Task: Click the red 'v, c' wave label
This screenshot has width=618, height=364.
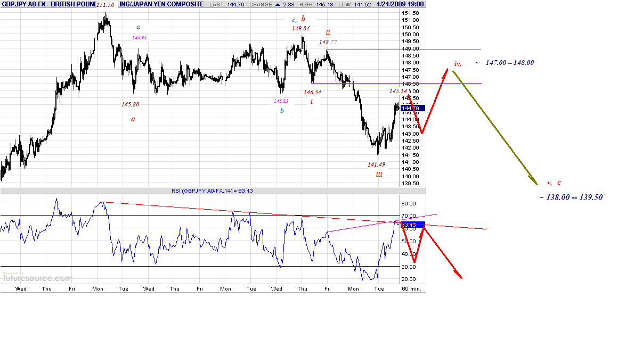Action: 554,183
